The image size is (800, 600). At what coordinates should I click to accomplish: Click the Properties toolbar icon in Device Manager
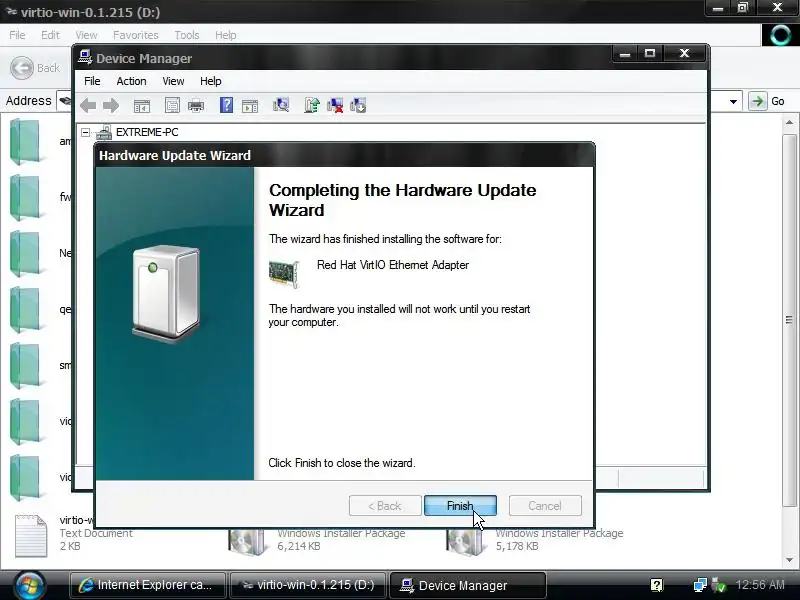pyautogui.click(x=172, y=106)
